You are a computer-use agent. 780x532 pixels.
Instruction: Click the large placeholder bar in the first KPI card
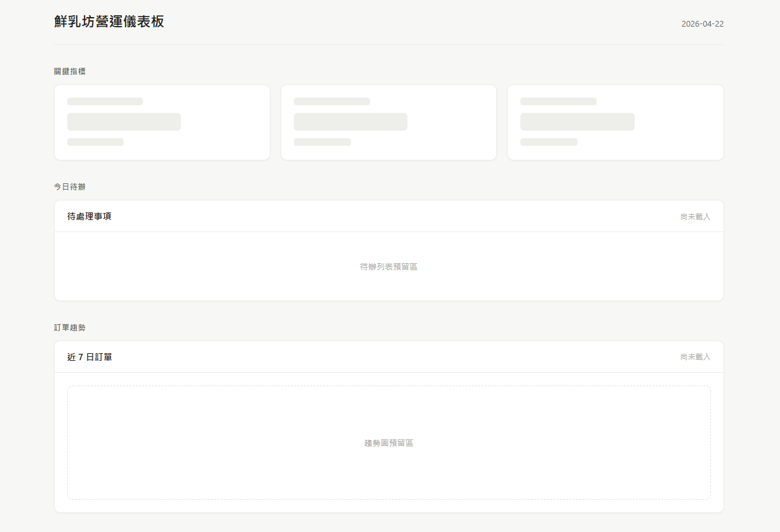point(124,122)
